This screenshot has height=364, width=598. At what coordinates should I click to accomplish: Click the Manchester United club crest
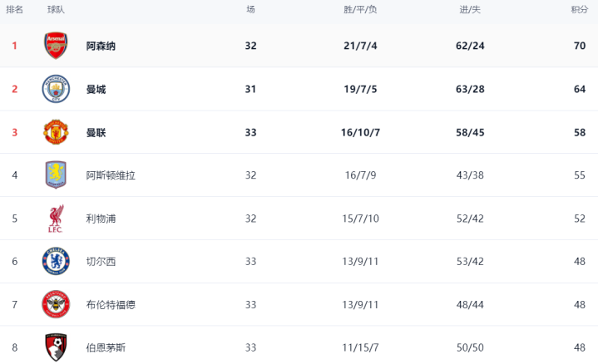pos(56,132)
